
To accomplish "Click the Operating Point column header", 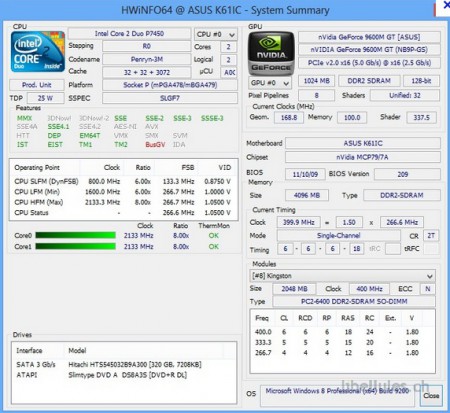I will 37,168.
